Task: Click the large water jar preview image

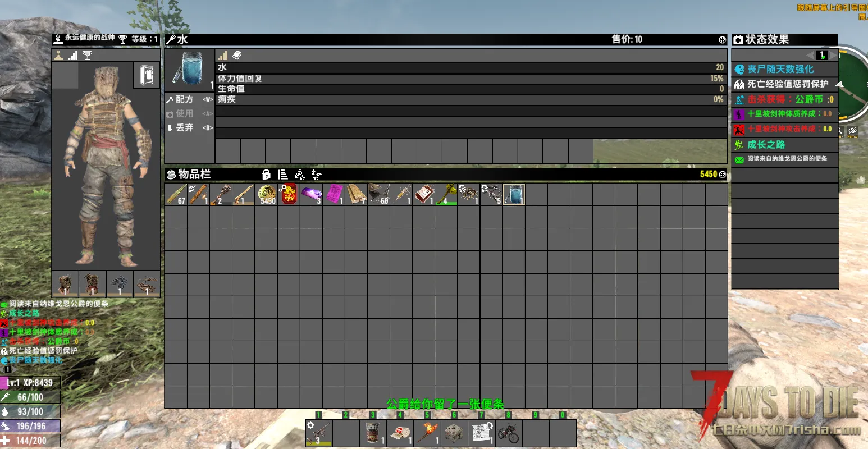Action: (189, 69)
